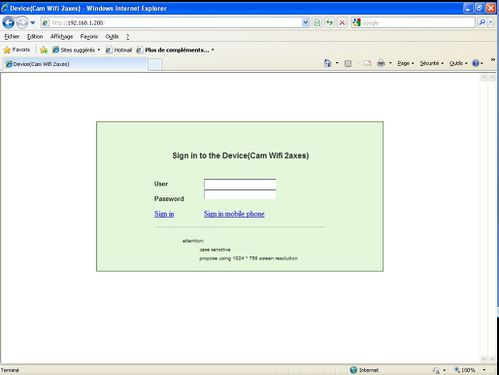Click the Password text field
The height and width of the screenshot is (375, 499).
click(x=240, y=195)
